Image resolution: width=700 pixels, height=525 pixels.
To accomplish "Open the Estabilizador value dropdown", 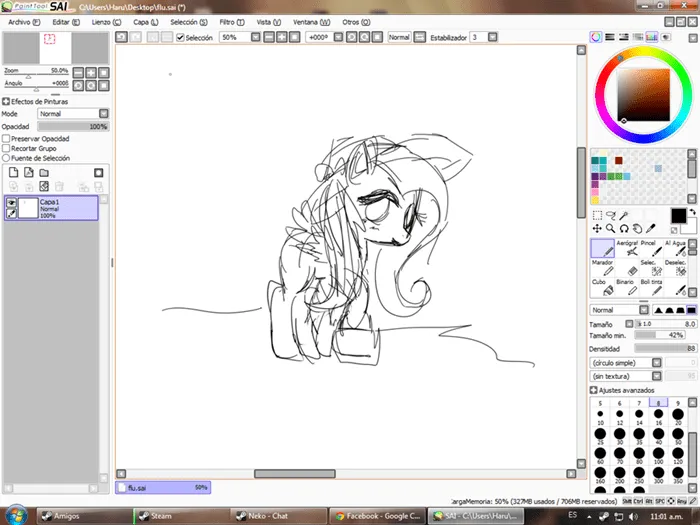I will click(x=492, y=37).
